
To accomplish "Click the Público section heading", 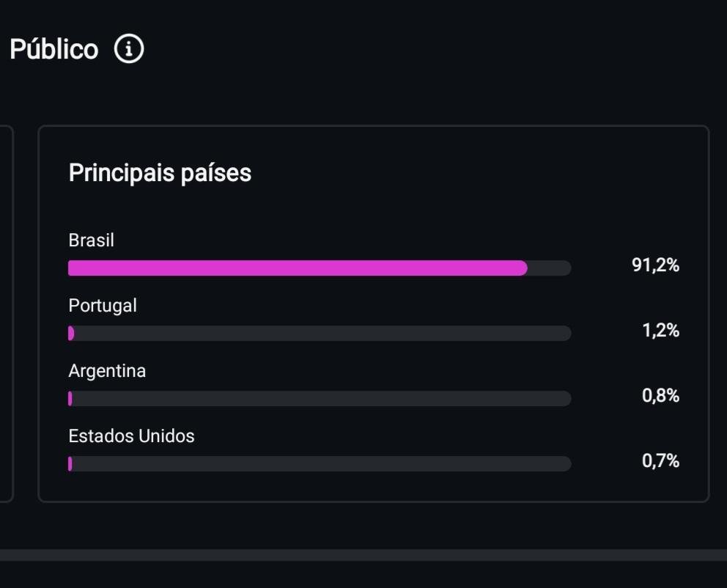I will [53, 49].
